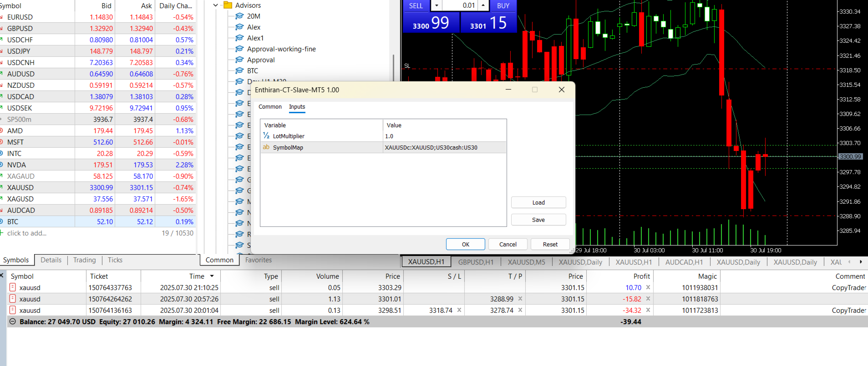Click the Navigator panel scrollbar
Viewport: 868px width, 366px height.
[393, 68]
